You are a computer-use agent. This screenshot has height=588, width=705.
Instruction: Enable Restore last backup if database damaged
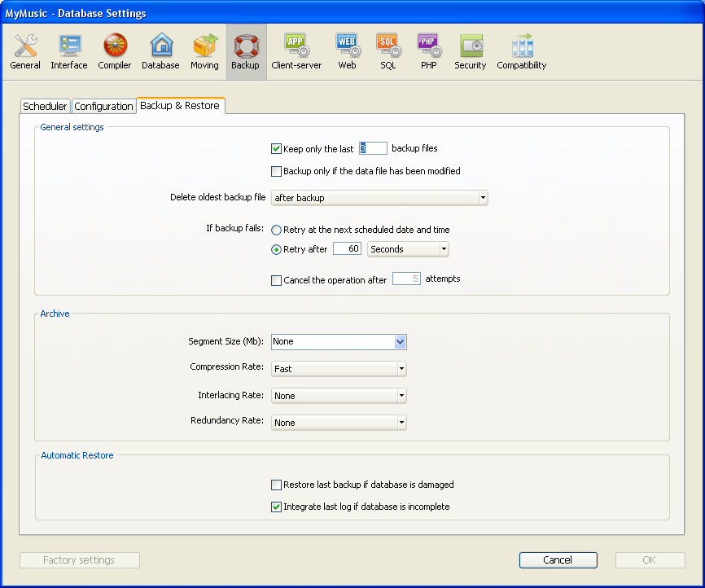[x=276, y=485]
